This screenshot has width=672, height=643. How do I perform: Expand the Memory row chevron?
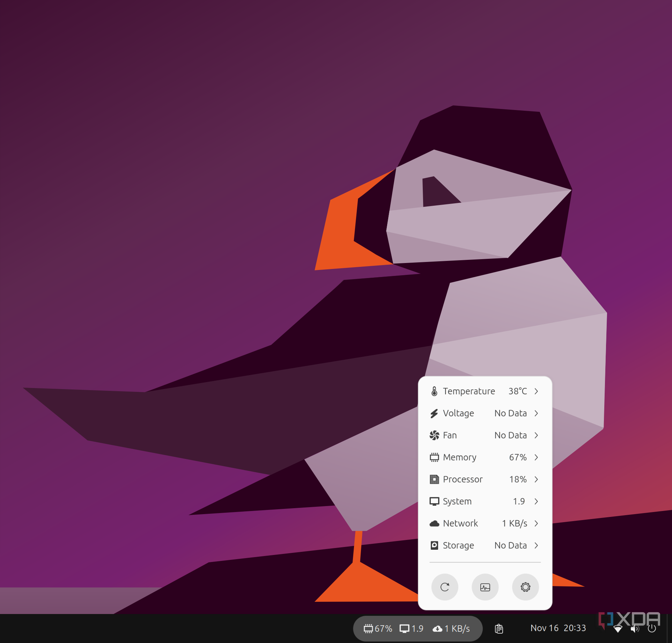(536, 457)
